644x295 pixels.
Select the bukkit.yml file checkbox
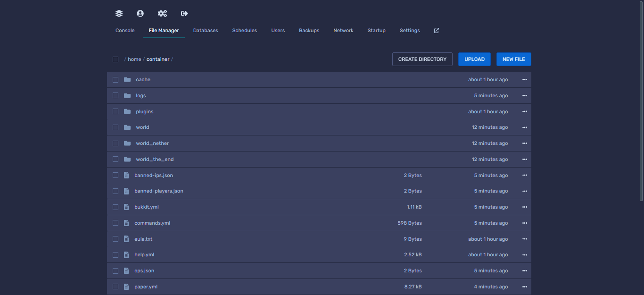pyautogui.click(x=116, y=207)
